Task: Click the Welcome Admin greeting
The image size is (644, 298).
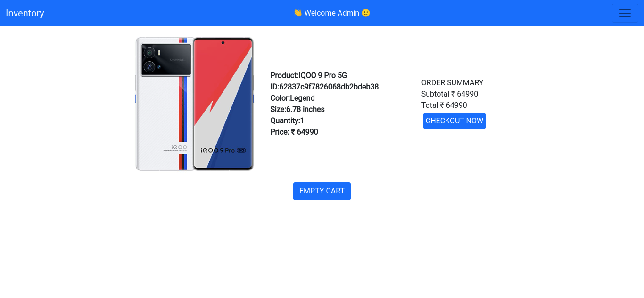Action: point(331,13)
